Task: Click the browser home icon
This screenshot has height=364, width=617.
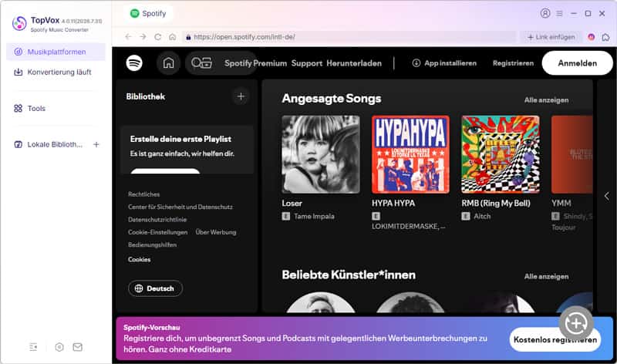Action: tap(172, 36)
